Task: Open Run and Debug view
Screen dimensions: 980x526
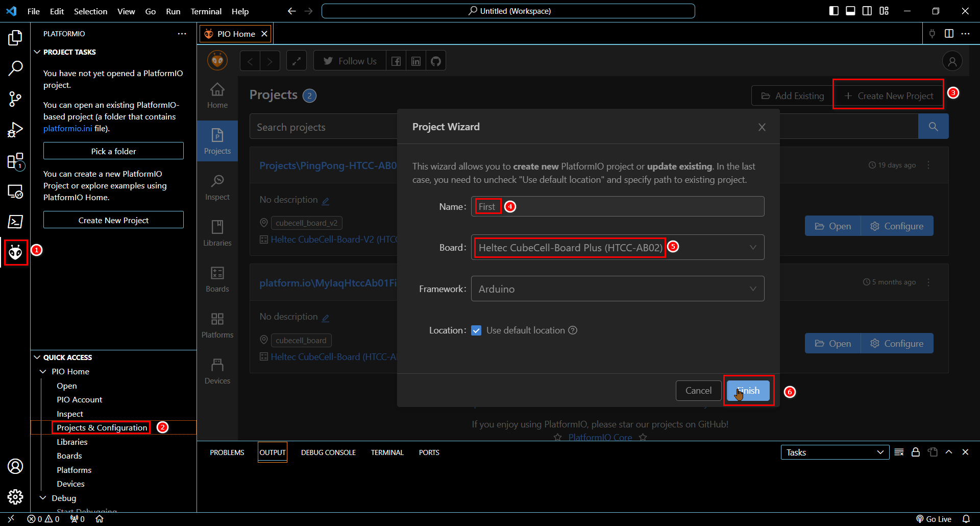Action: click(x=15, y=130)
